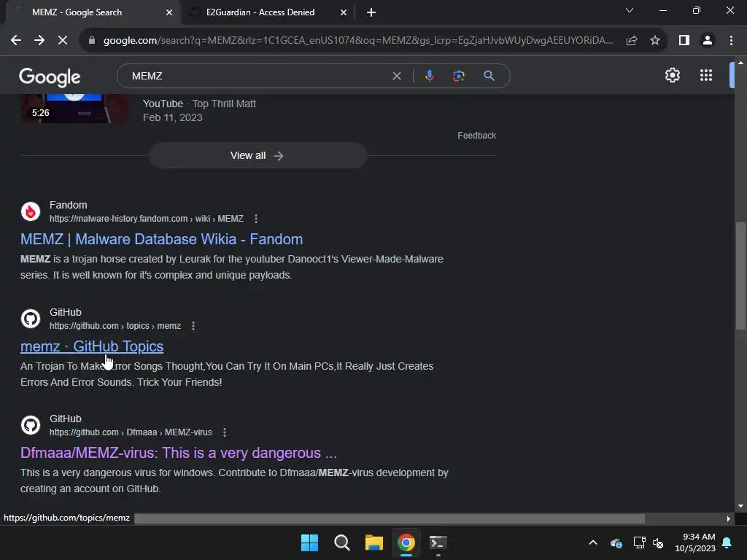Image resolution: width=747 pixels, height=560 pixels.
Task: Click the Top Thrill Matt channel text
Action: [x=224, y=104]
